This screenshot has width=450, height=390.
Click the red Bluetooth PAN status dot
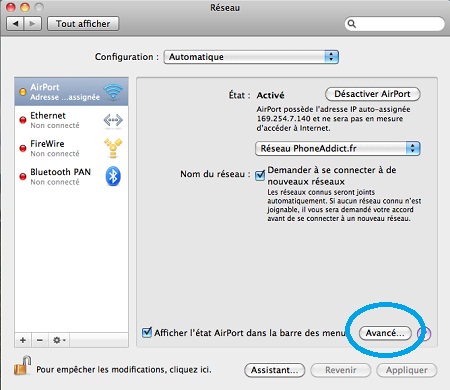click(x=23, y=177)
